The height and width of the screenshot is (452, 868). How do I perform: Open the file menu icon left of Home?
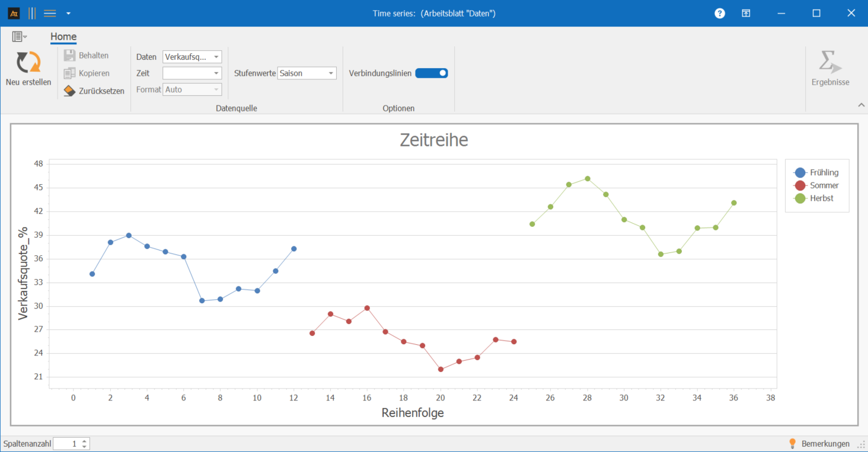click(19, 37)
